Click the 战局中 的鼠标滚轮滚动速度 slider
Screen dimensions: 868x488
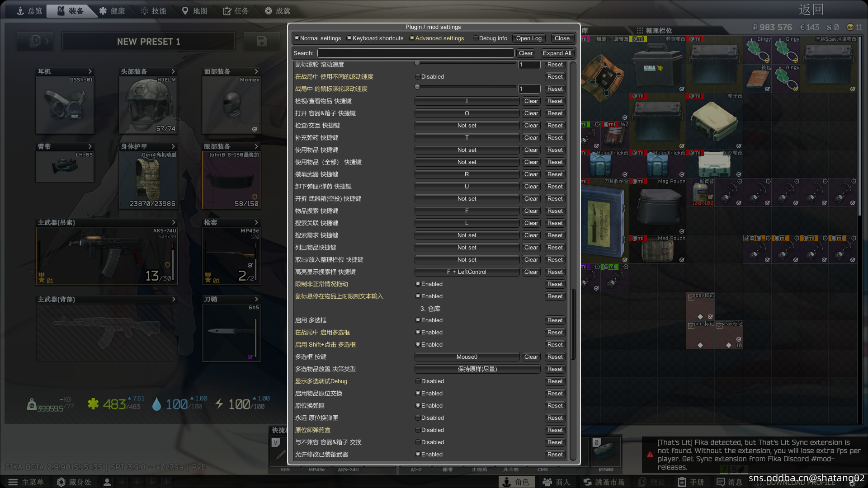point(466,87)
